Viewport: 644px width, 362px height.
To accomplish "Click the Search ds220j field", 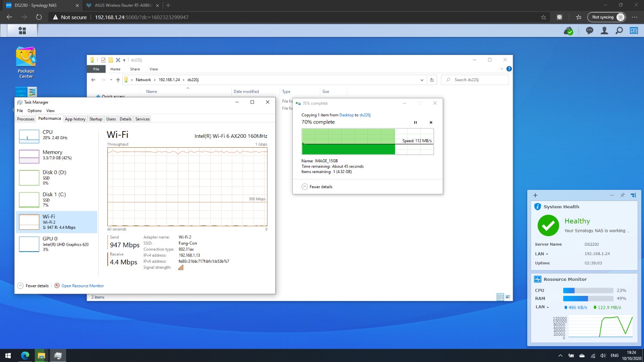I will click(x=475, y=80).
